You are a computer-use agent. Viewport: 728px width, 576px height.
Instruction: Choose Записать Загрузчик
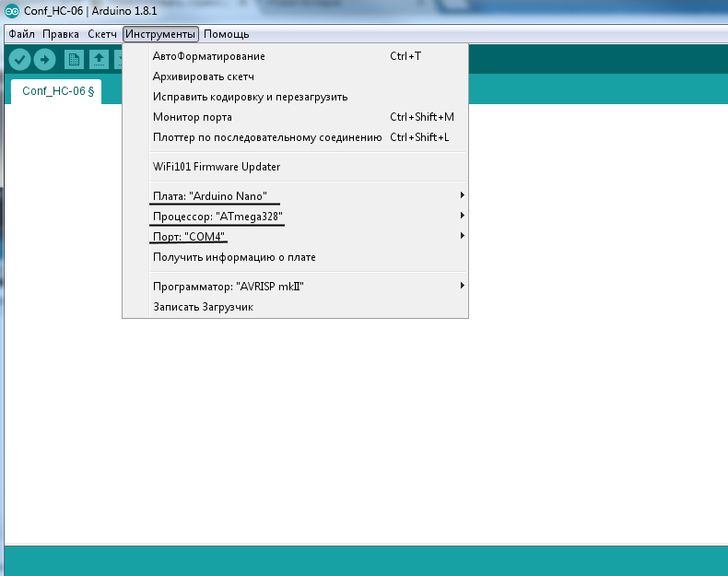coord(295,307)
